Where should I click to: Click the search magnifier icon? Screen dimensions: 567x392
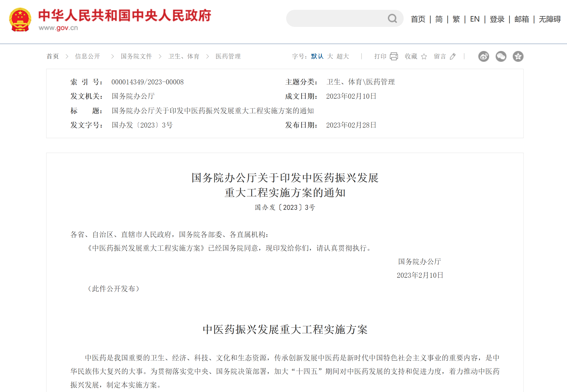(x=392, y=18)
